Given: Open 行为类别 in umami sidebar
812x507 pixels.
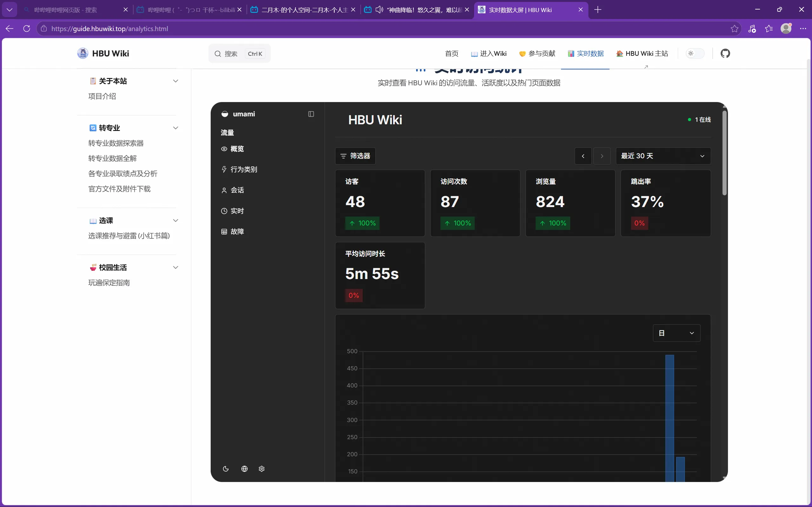Looking at the screenshot, I should point(239,169).
